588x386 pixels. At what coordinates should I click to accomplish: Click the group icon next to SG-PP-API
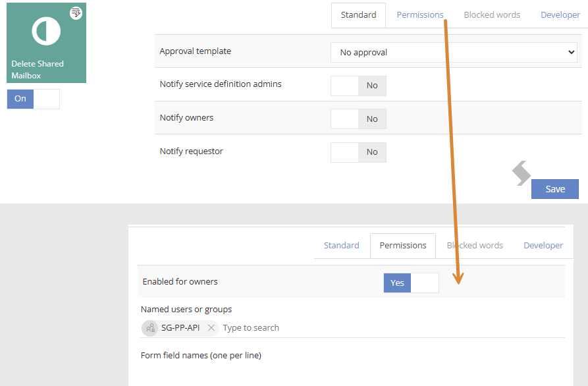[150, 328]
